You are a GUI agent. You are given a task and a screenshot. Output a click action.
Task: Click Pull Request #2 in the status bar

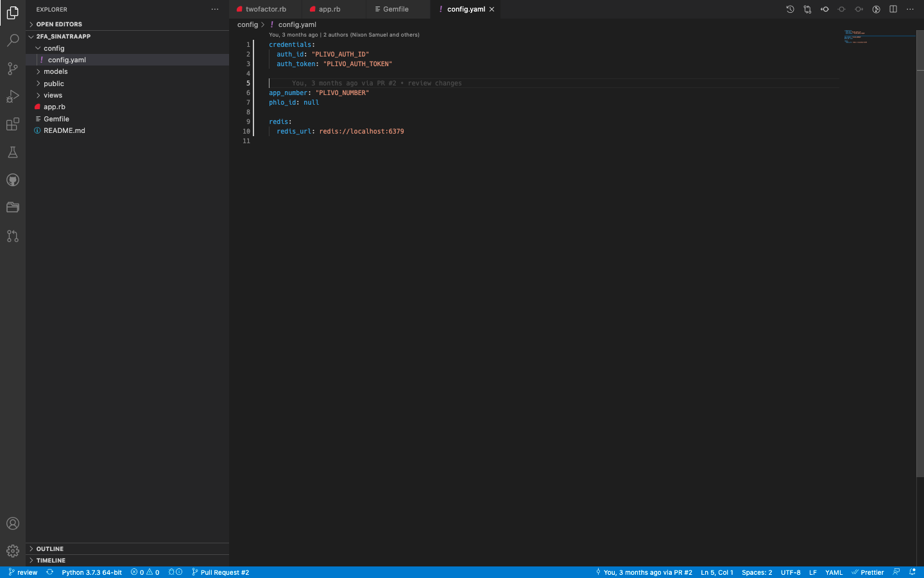(x=220, y=572)
